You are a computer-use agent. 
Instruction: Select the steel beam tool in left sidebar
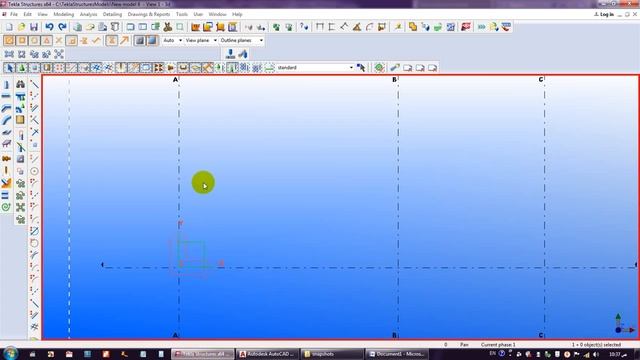pyautogui.click(x=6, y=97)
